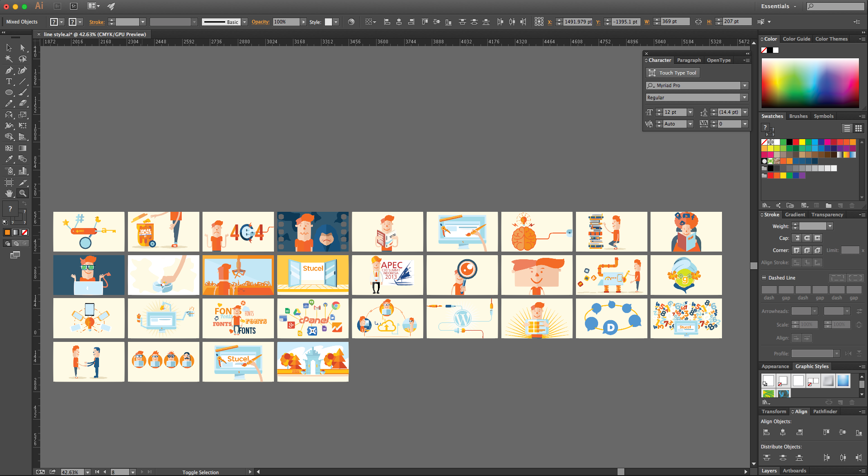Select the Direct Selection tool
The height and width of the screenshot is (476, 868).
pos(23,48)
